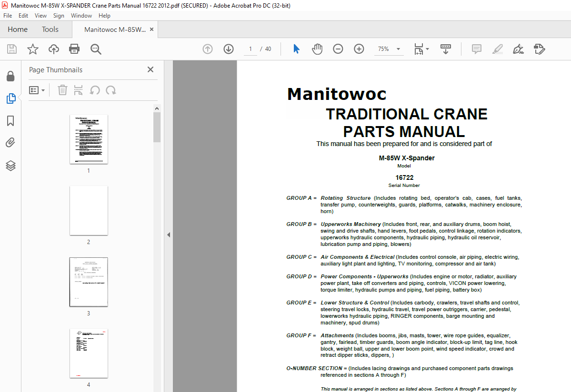Open the Layers panel icon
Image resolution: width=571 pixels, height=392 pixels.
click(10, 166)
